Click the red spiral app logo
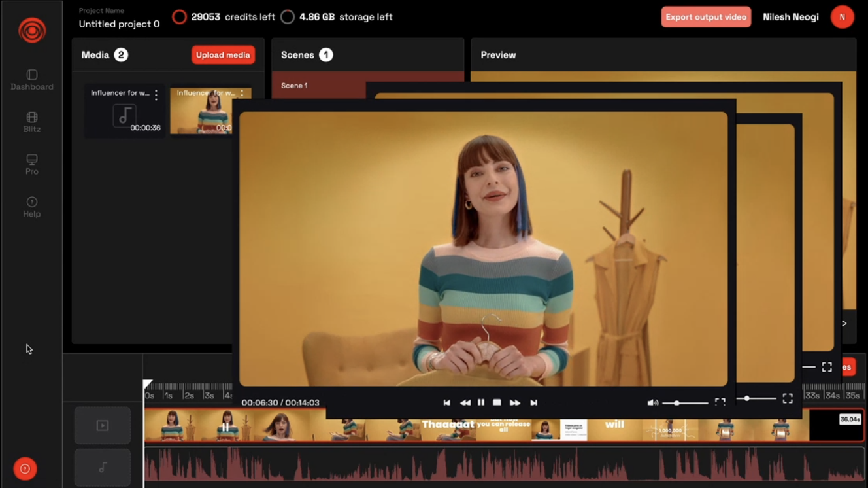Viewport: 868px width, 488px height. pyautogui.click(x=32, y=31)
